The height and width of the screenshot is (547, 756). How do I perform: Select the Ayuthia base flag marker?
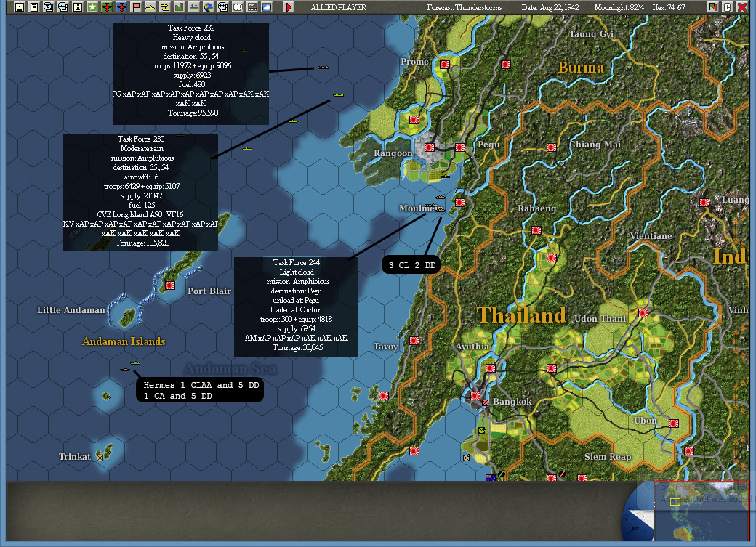pyautogui.click(x=491, y=368)
